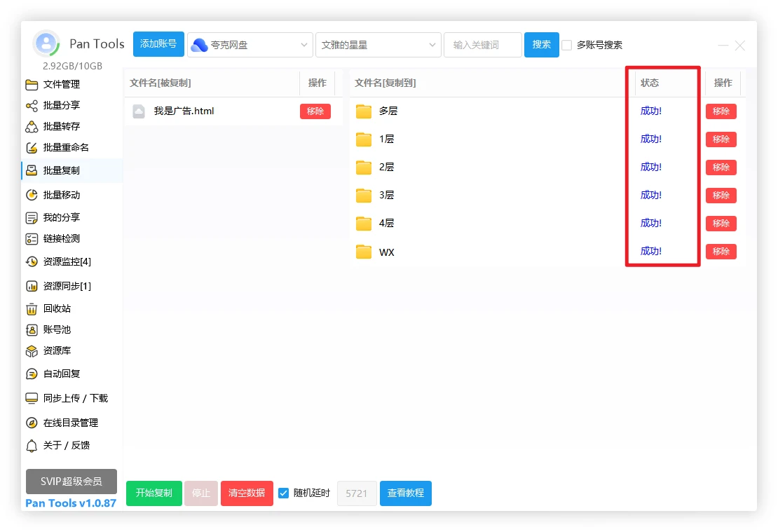Viewport: 778px width, 532px height.
Task: Click the 资源监控[4] clock icon
Action: tap(32, 262)
